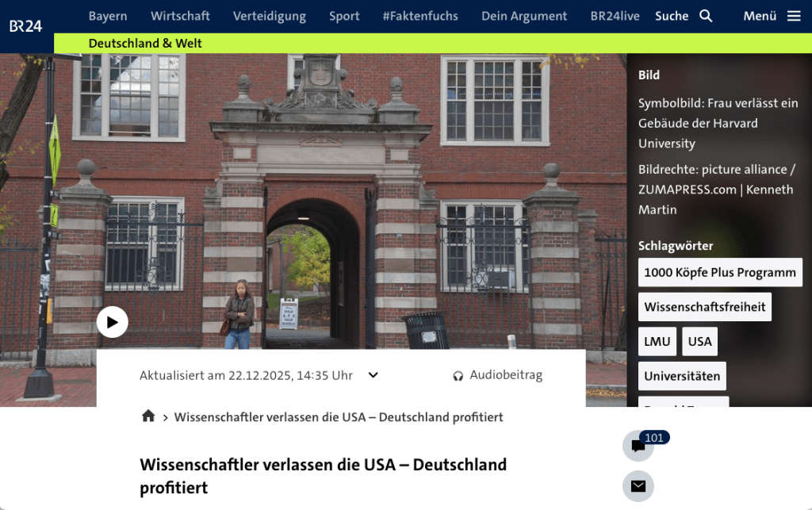Open the hamburger Menü icon
Screen dimensions: 812x510
tap(794, 16)
